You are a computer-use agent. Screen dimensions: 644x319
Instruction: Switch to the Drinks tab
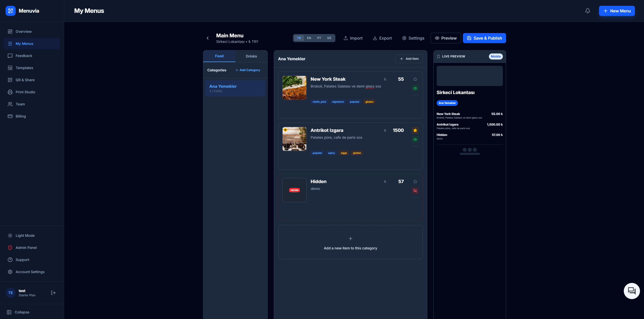tap(251, 56)
